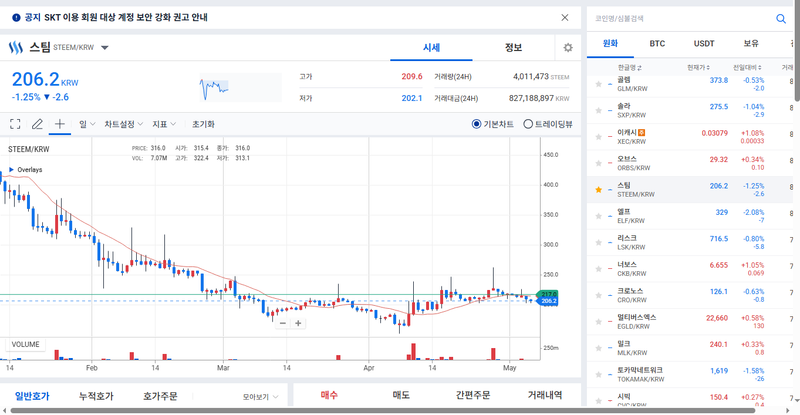Switch to the 정보 tab
The width and height of the screenshot is (800, 415).
tap(513, 47)
